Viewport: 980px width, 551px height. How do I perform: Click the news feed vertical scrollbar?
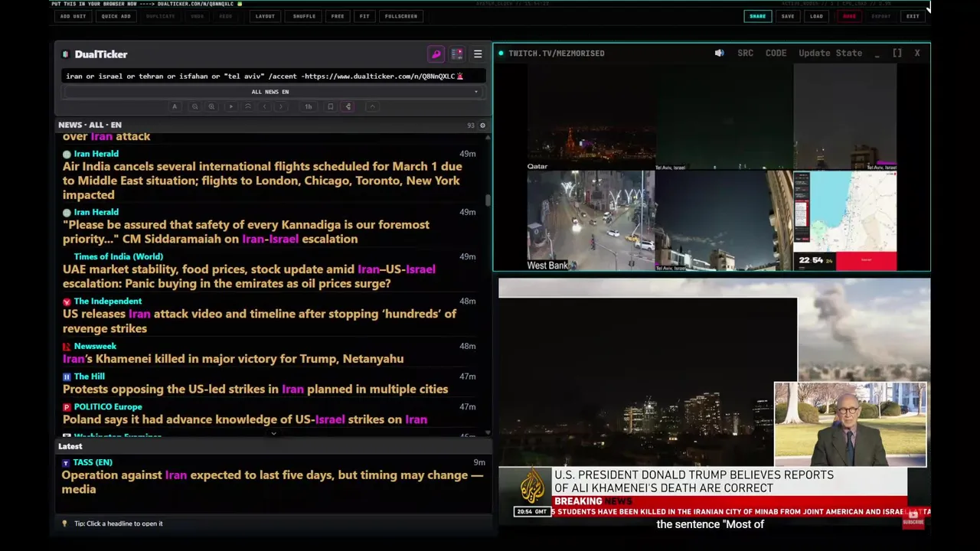(x=488, y=201)
